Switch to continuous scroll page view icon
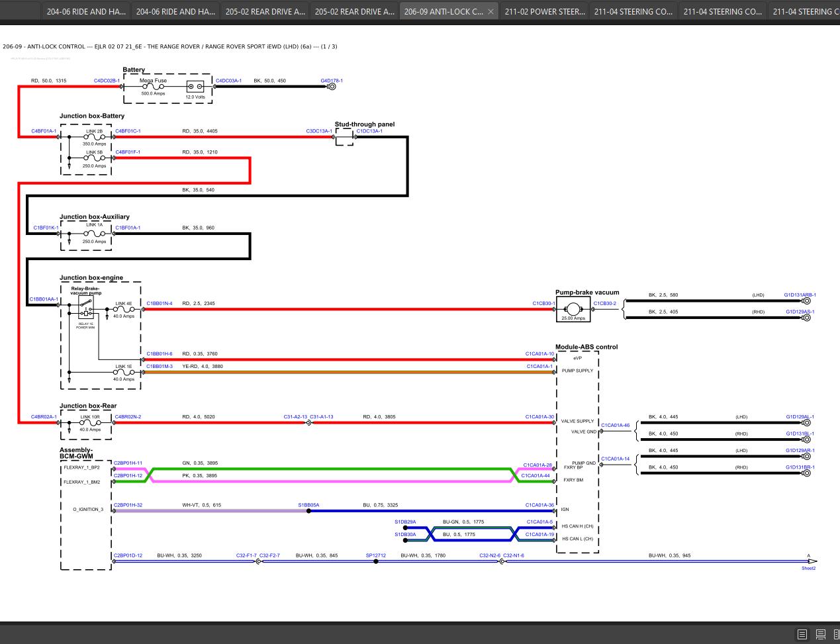 (820, 634)
